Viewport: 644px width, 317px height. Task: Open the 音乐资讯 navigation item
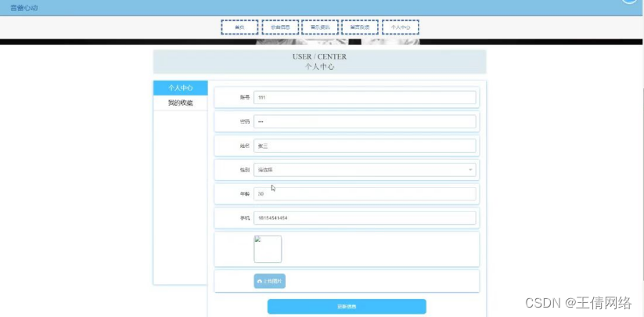coord(319,27)
